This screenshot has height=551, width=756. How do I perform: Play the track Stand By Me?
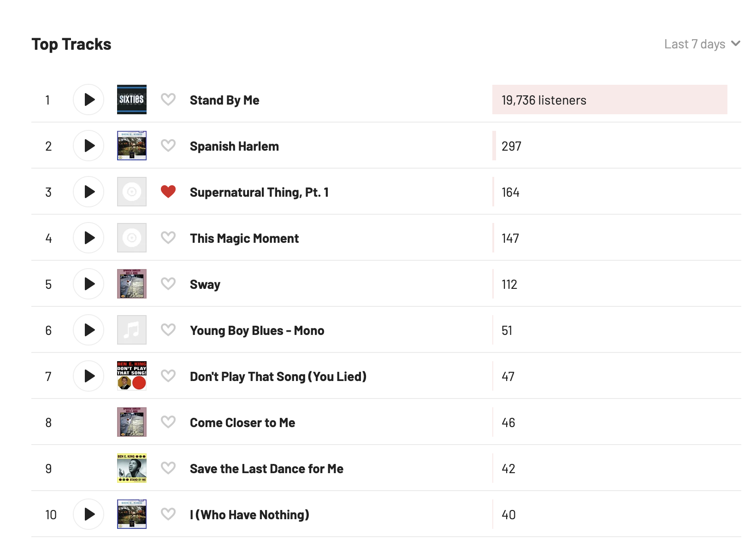point(89,100)
